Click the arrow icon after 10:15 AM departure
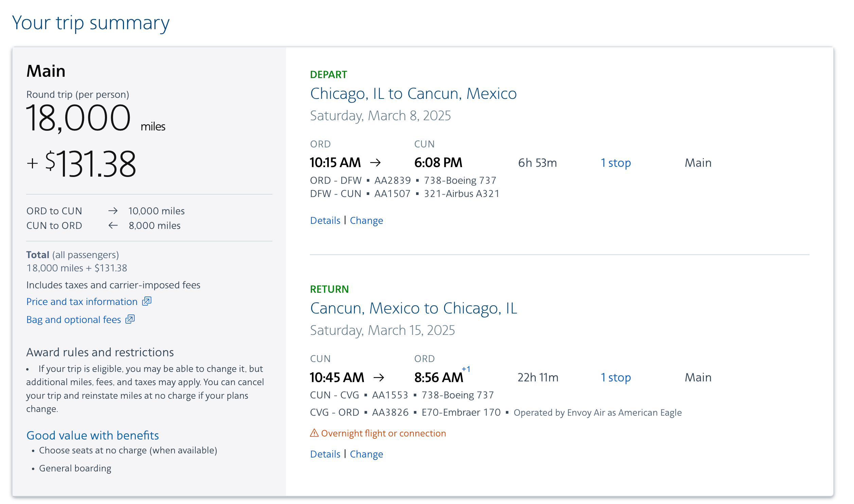The height and width of the screenshot is (504, 854). click(x=375, y=163)
